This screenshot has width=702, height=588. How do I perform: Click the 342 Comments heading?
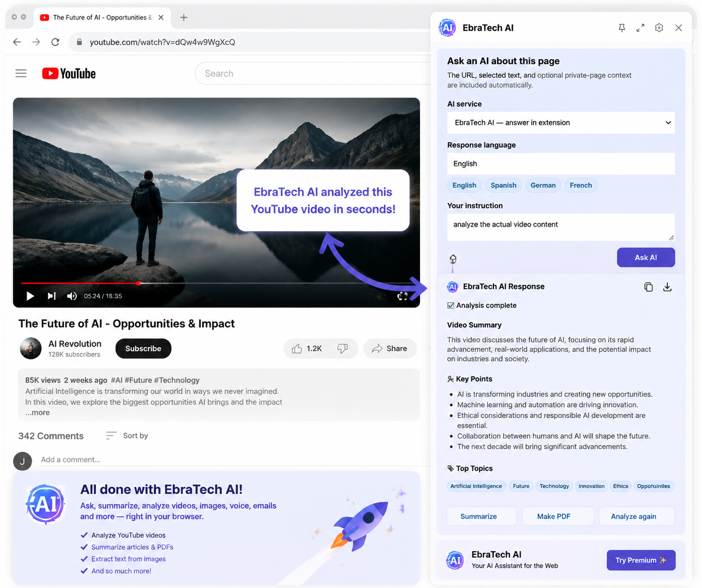(x=51, y=436)
